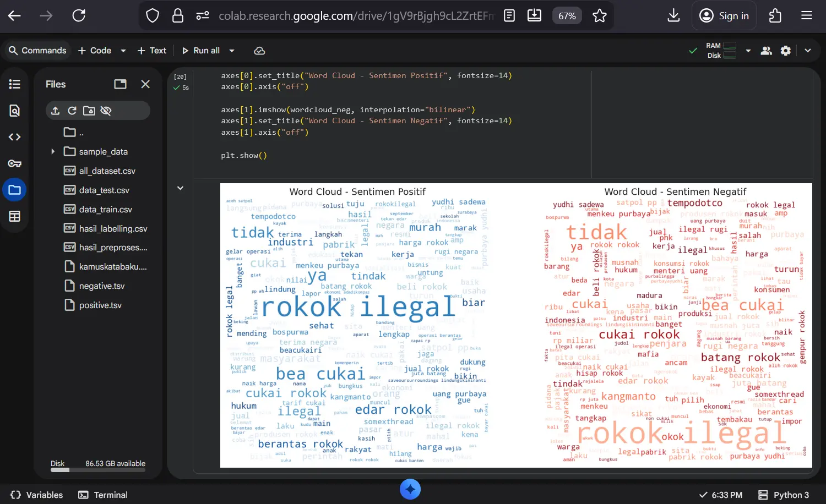This screenshot has width=826, height=504.
Task: Open the Find and replace panel
Action: (14, 110)
